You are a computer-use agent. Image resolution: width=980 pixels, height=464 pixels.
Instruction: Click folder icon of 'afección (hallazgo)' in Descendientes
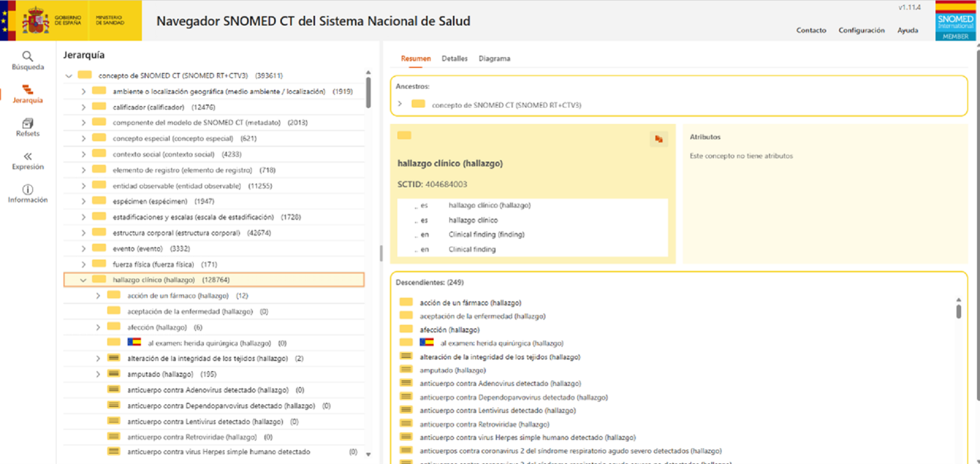[406, 329]
